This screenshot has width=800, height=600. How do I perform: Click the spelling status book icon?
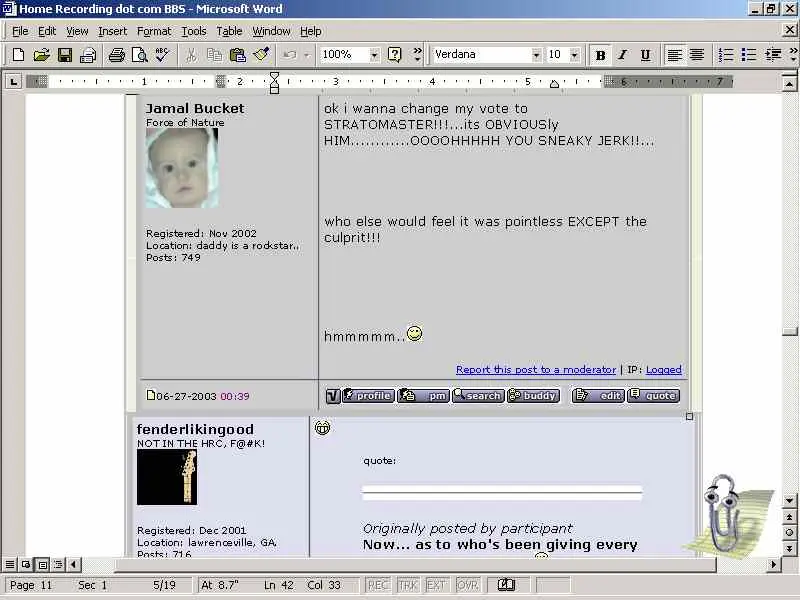point(506,585)
